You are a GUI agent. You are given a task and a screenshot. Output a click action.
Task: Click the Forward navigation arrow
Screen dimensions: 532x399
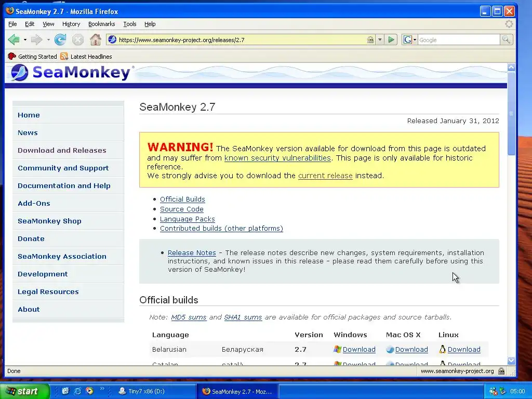(37, 39)
